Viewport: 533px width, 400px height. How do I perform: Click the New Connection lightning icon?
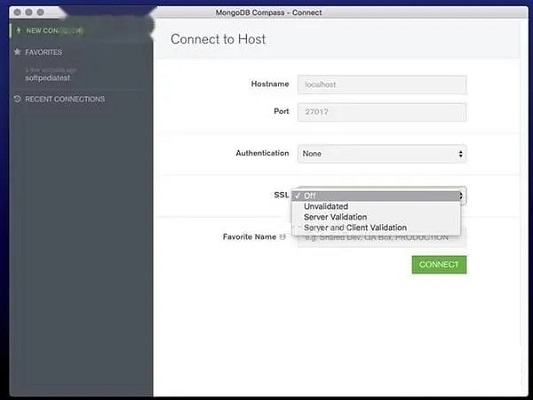18,31
